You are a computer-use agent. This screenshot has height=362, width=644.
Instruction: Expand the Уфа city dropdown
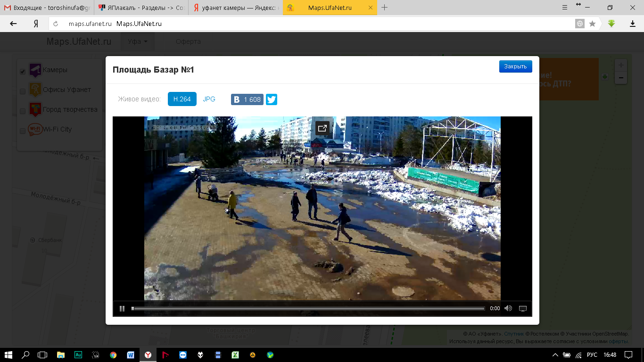click(138, 41)
